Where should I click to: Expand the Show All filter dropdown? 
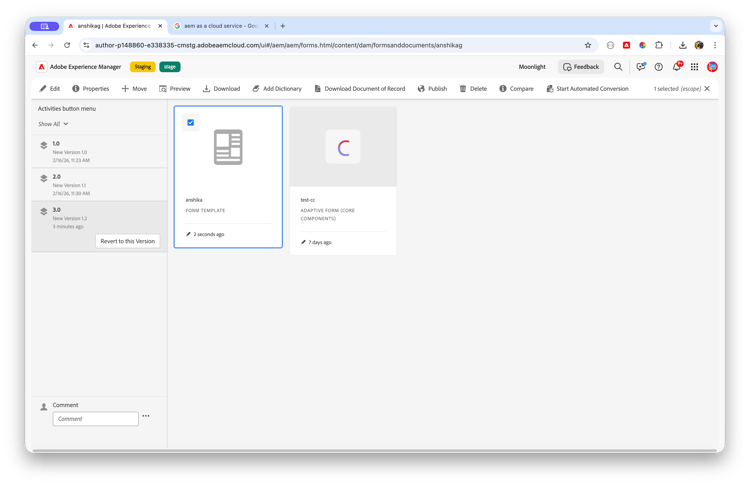[x=53, y=124]
